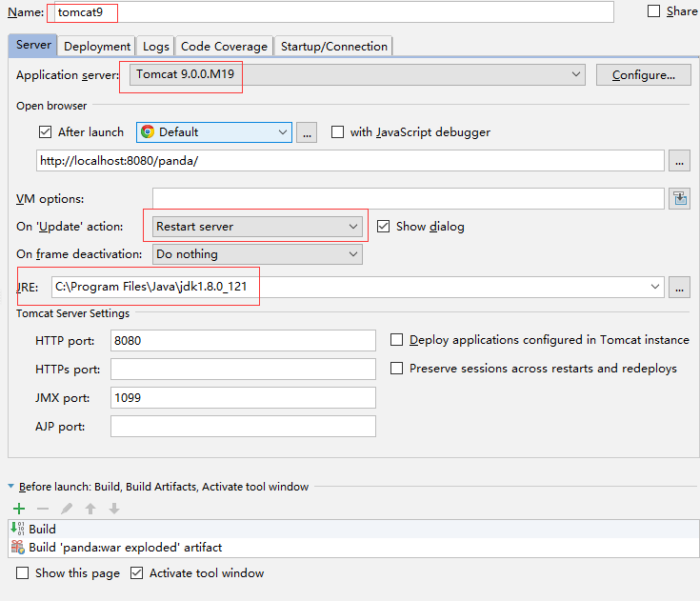700x601 pixels.
Task: Click the move-down arrow icon
Action: 114,509
